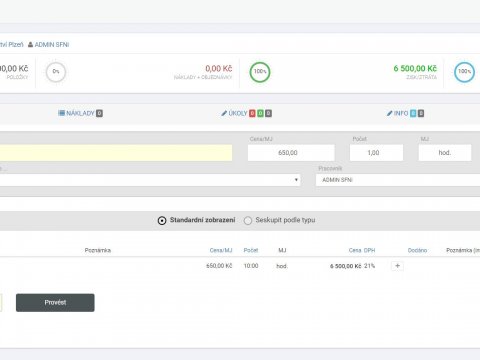
Task: Click the 21% DPH value in the row
Action: [369, 266]
